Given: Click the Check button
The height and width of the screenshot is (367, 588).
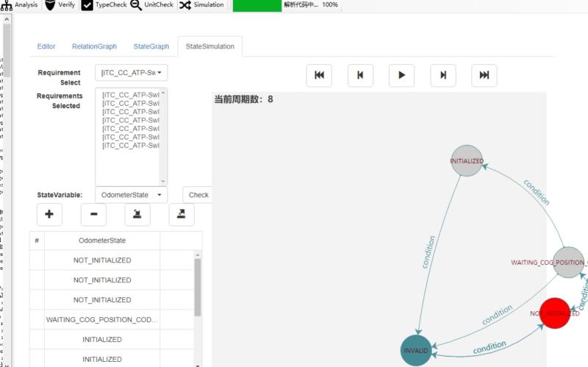Looking at the screenshot, I should pos(198,195).
